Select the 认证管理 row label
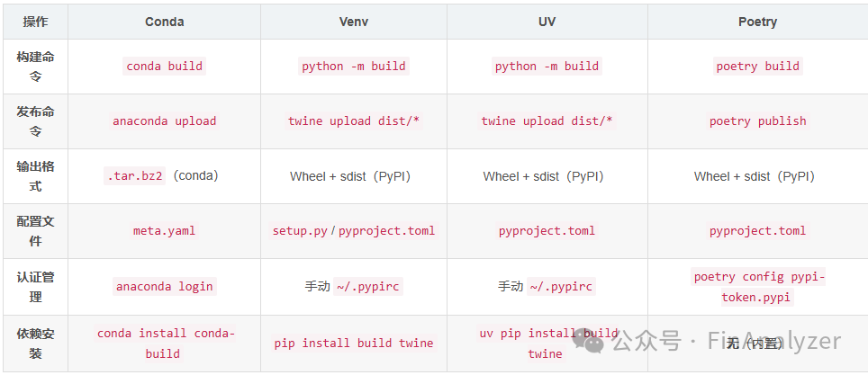The image size is (868, 375). [x=35, y=287]
